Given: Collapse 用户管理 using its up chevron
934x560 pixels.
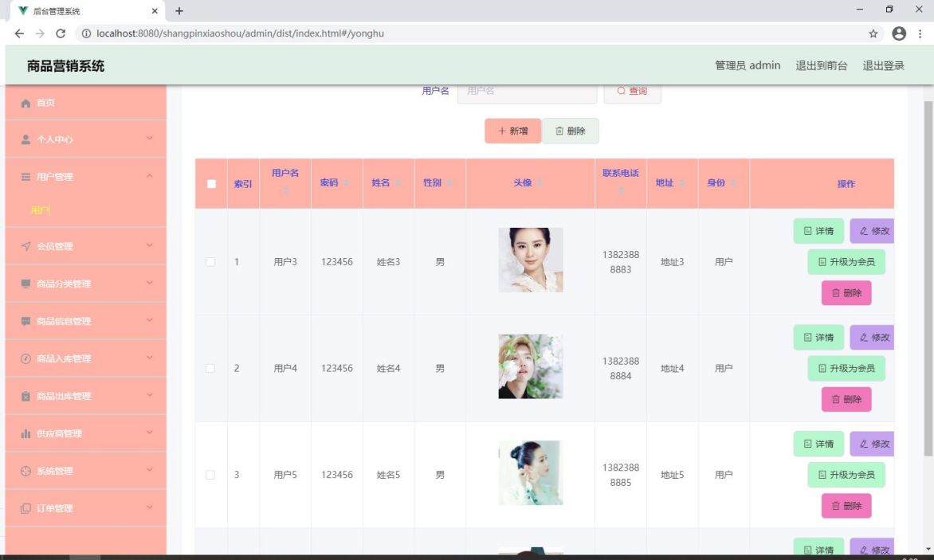Looking at the screenshot, I should point(150,175).
